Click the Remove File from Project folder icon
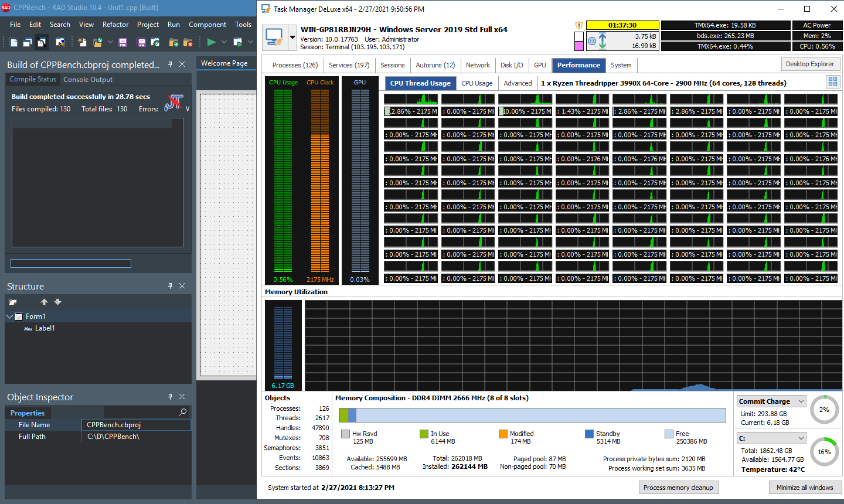 188,42
